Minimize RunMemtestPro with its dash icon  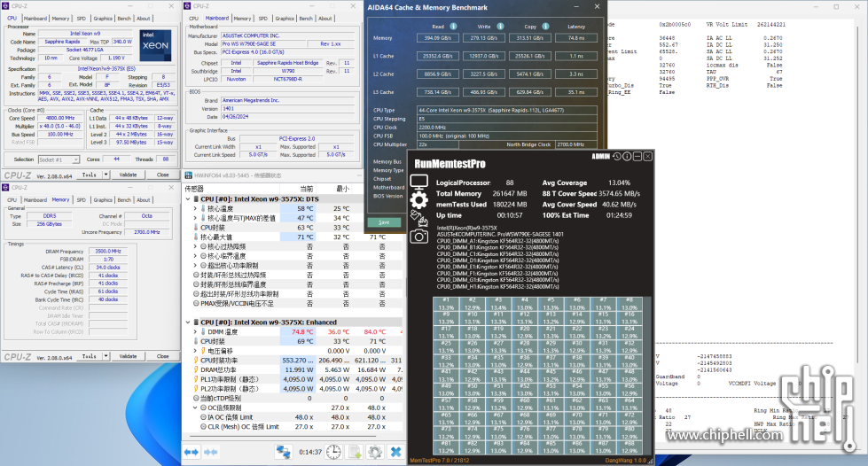pyautogui.click(x=637, y=157)
